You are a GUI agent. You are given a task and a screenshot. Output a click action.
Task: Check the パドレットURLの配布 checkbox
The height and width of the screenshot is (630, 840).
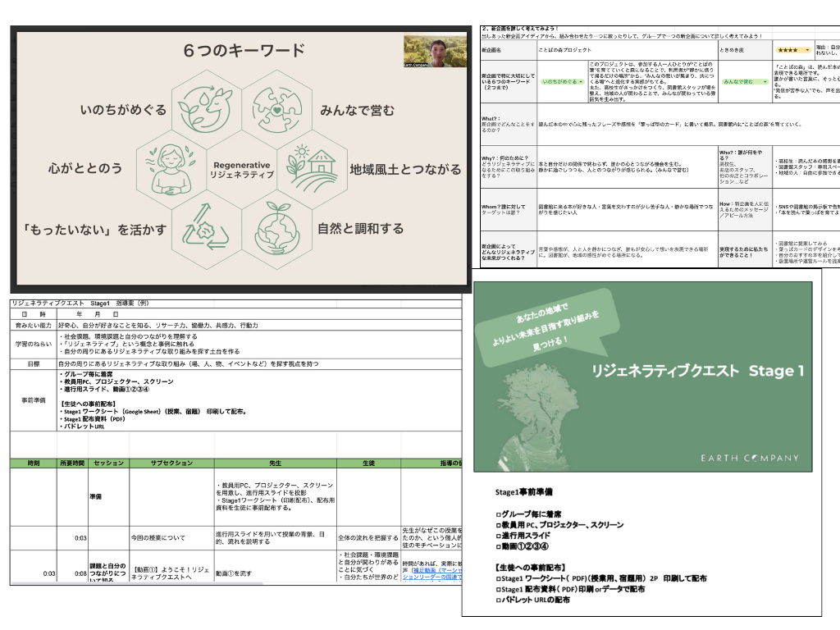(498, 601)
